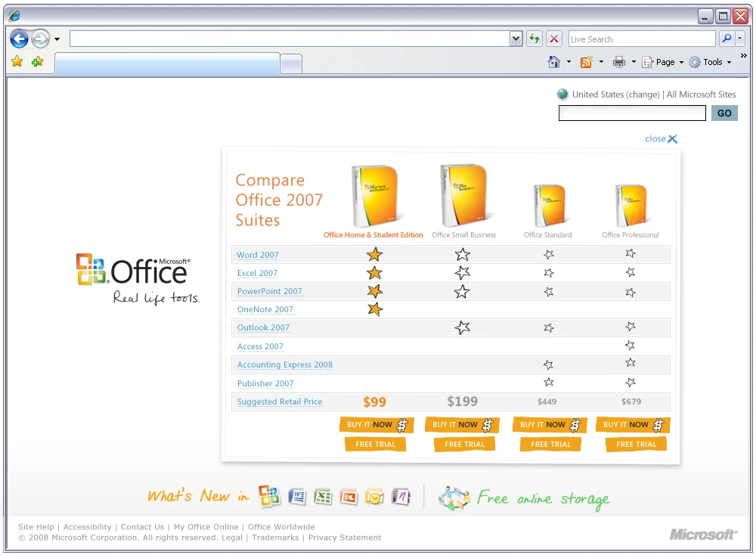Click the magnifier Search icon
Screen dimensions: 756x555
point(727,39)
